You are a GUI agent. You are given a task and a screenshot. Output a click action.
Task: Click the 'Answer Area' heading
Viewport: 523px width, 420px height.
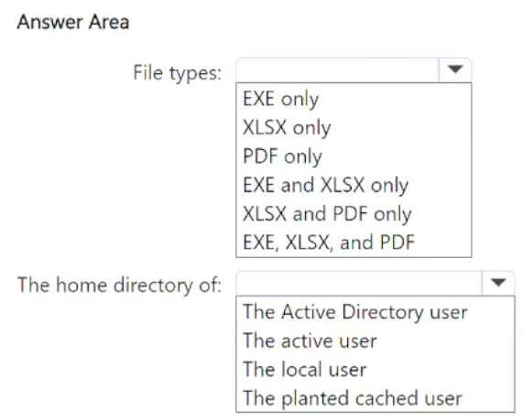coord(73,22)
